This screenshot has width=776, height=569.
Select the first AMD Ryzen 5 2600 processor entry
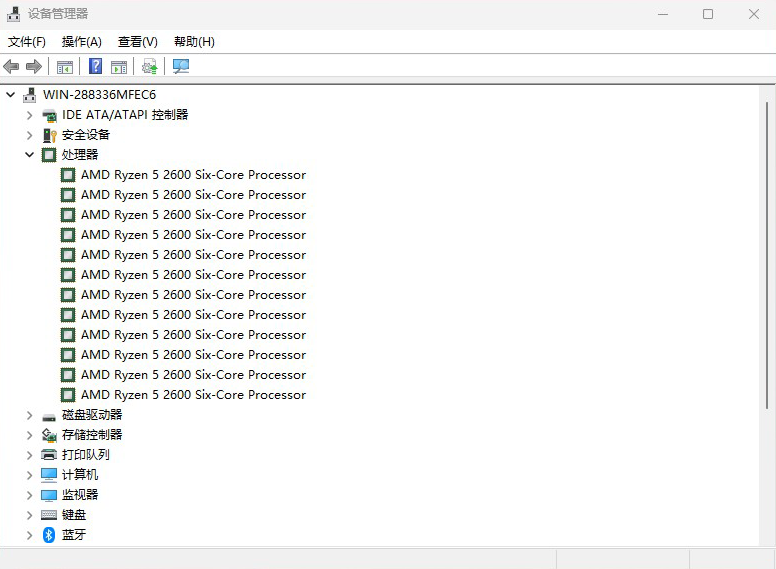pos(194,175)
